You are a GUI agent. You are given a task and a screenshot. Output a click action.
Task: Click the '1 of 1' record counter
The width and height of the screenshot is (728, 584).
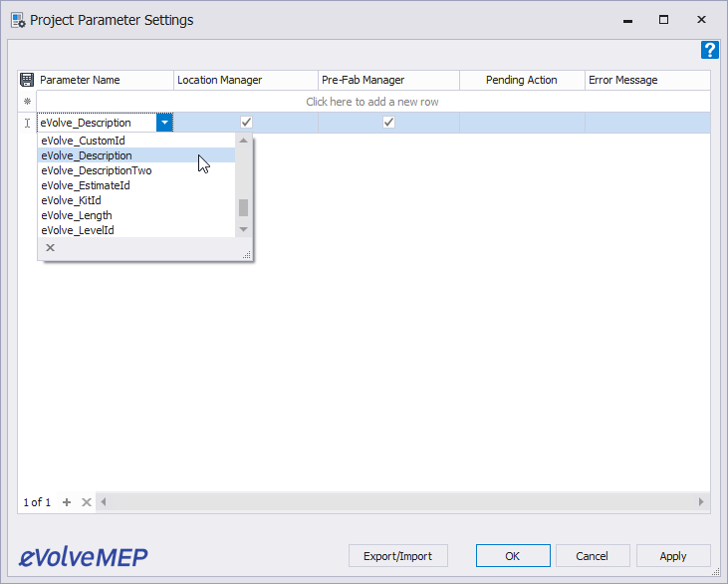point(37,502)
